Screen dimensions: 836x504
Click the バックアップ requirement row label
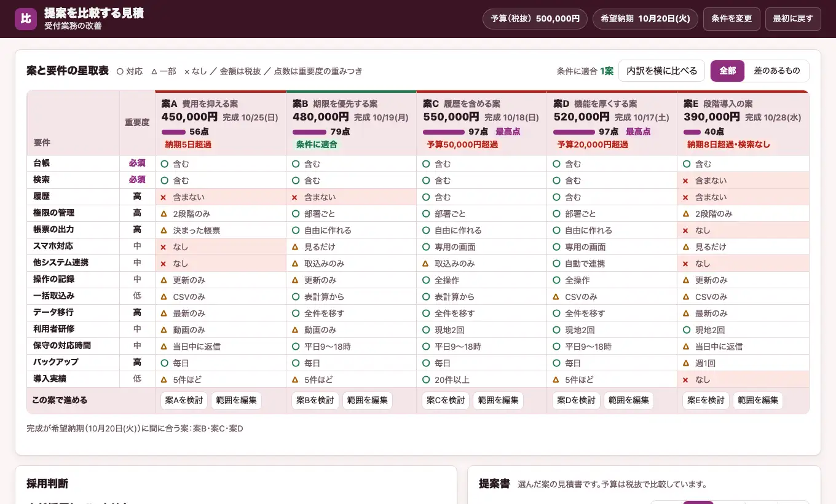(56, 363)
